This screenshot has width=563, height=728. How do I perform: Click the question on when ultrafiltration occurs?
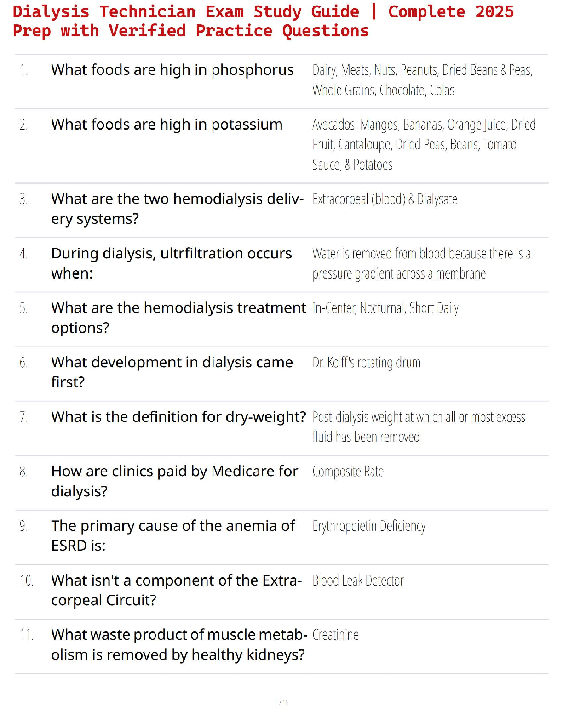point(171,263)
